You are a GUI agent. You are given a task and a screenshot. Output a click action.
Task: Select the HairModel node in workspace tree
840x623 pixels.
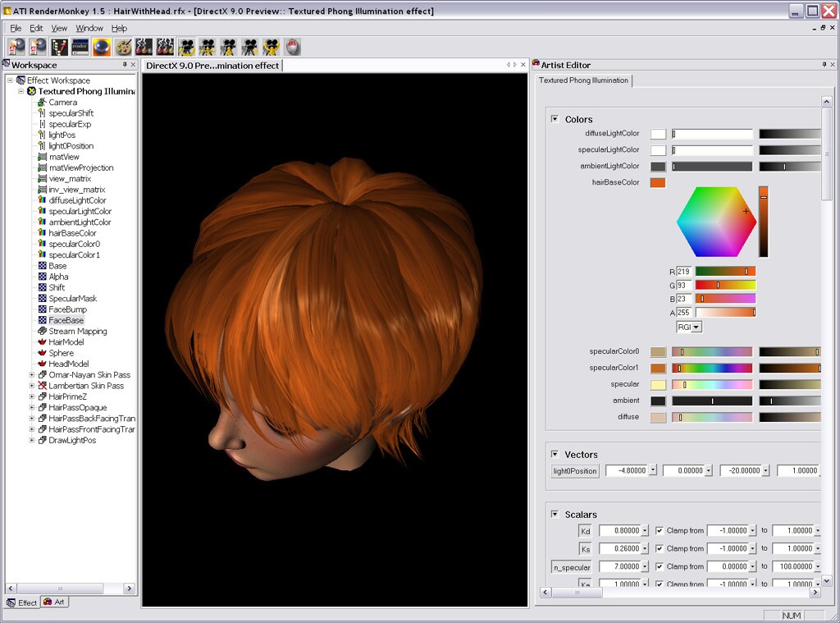click(x=66, y=342)
